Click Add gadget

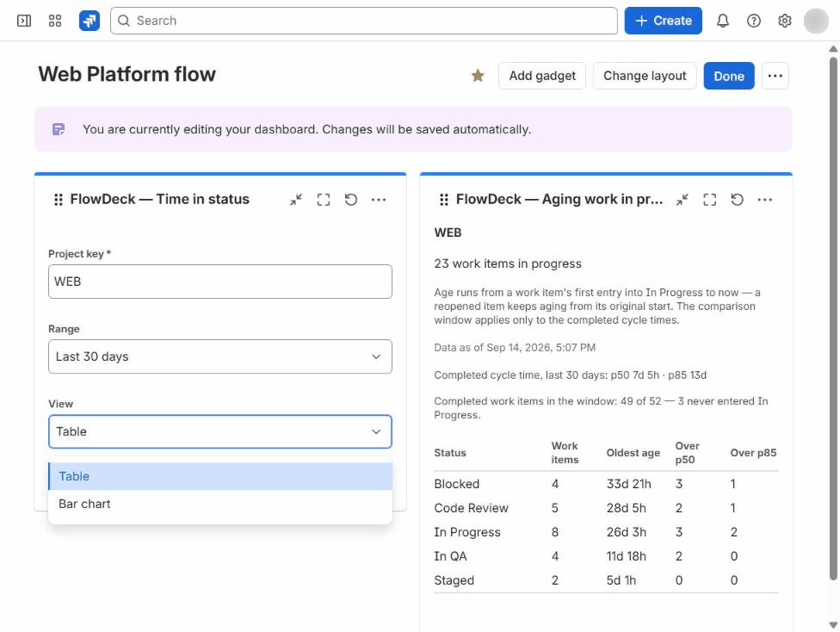(x=542, y=76)
